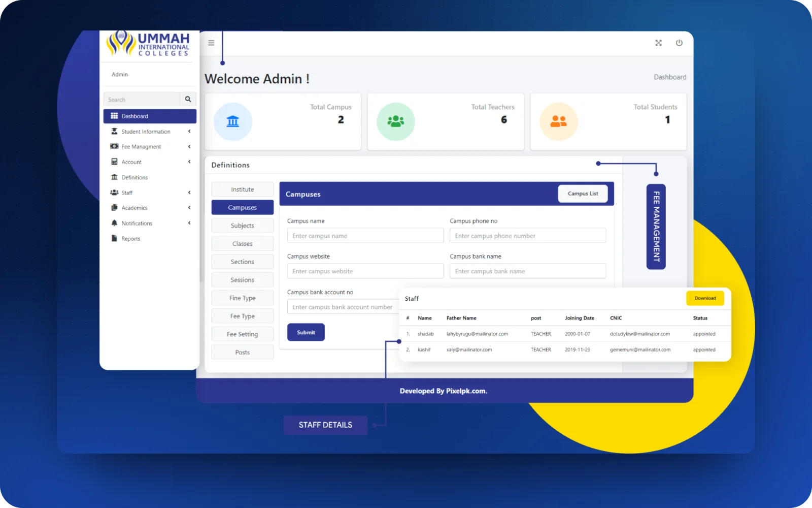Open Dashboard in sidebar
The width and height of the screenshot is (812, 508).
coord(150,116)
